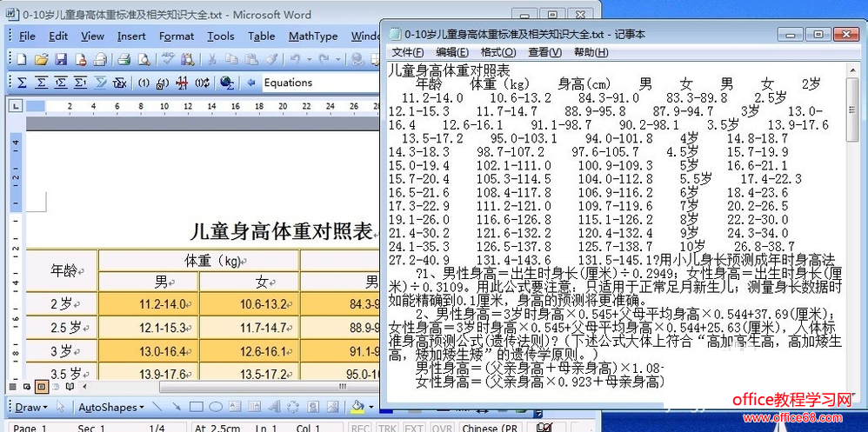
Task: Select the Rectangle shape tool
Action: pyautogui.click(x=196, y=407)
